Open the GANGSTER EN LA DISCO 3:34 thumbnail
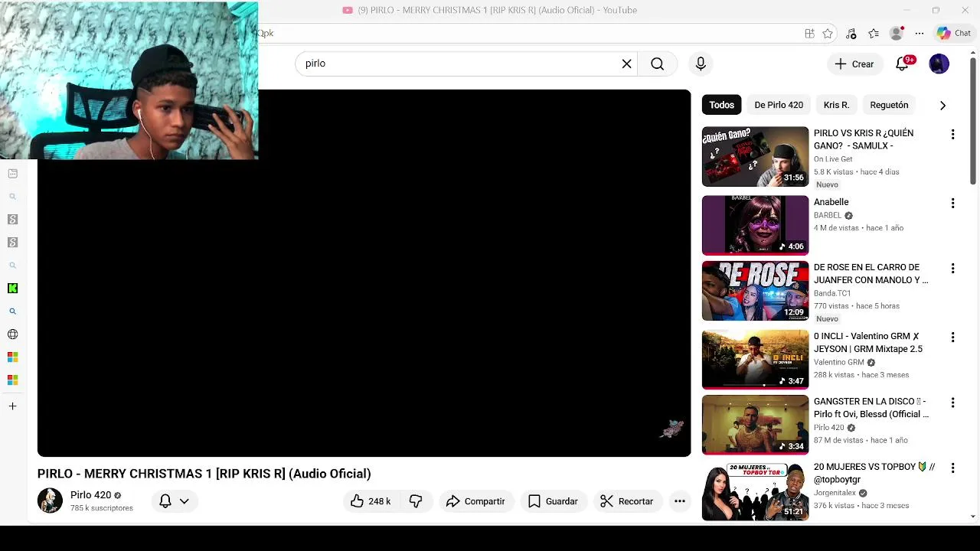This screenshot has width=980, height=551. [755, 425]
